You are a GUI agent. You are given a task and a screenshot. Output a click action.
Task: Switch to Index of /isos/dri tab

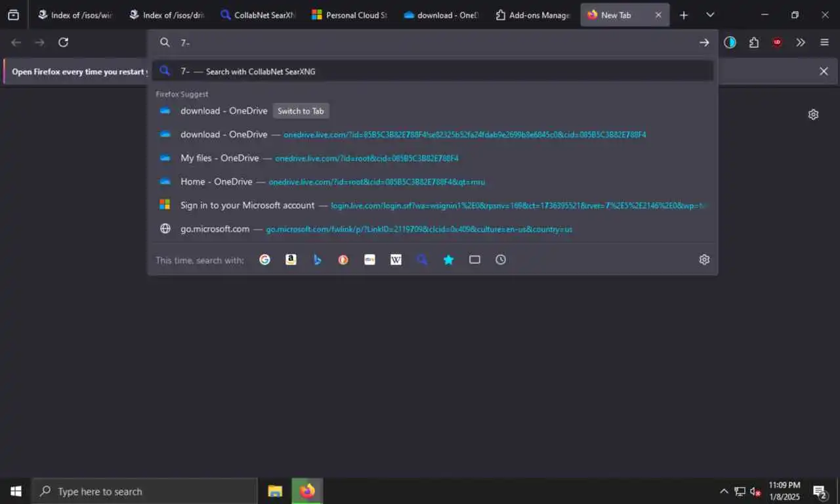(167, 15)
